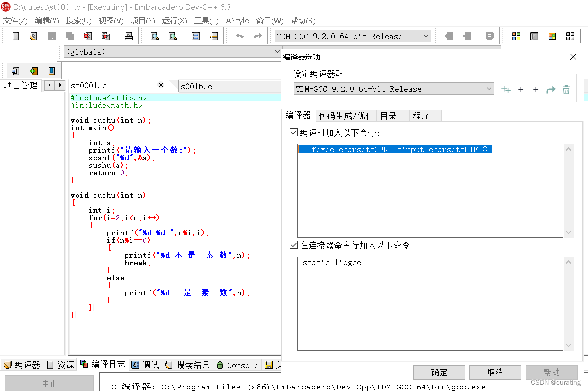Switch to 代码生成/优化 tab
Viewport: 588px width, 391px height.
[346, 116]
